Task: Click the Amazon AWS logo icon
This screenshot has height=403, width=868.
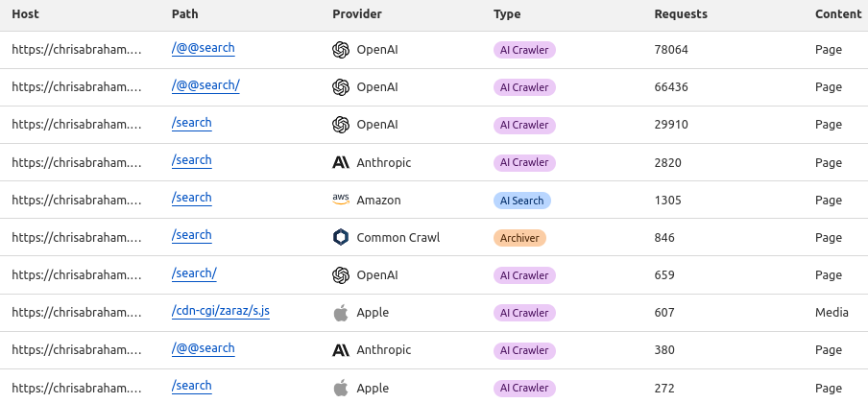Action: point(340,200)
